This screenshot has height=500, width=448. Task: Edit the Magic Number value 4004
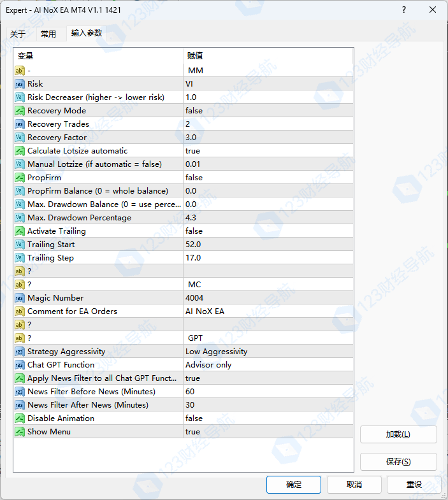pos(268,298)
